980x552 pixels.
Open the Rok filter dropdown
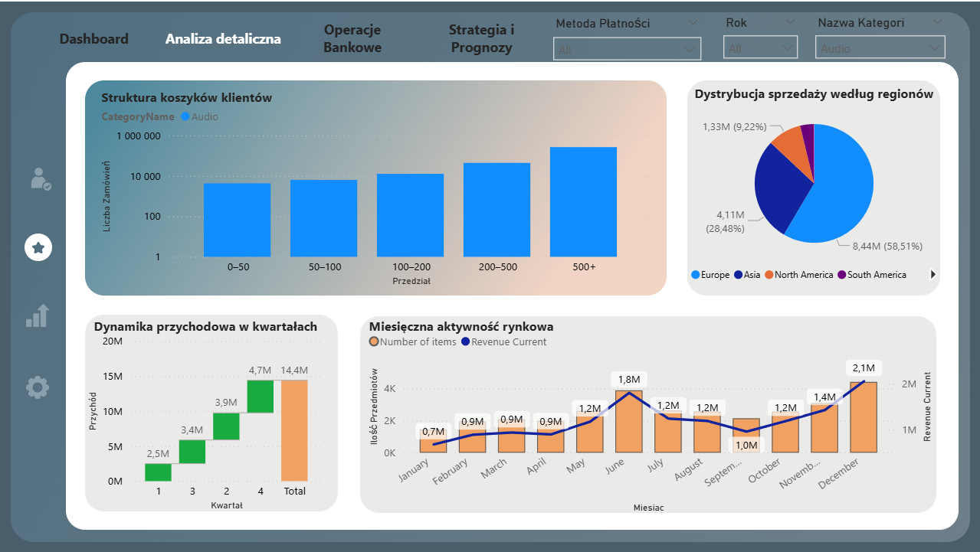(x=760, y=48)
